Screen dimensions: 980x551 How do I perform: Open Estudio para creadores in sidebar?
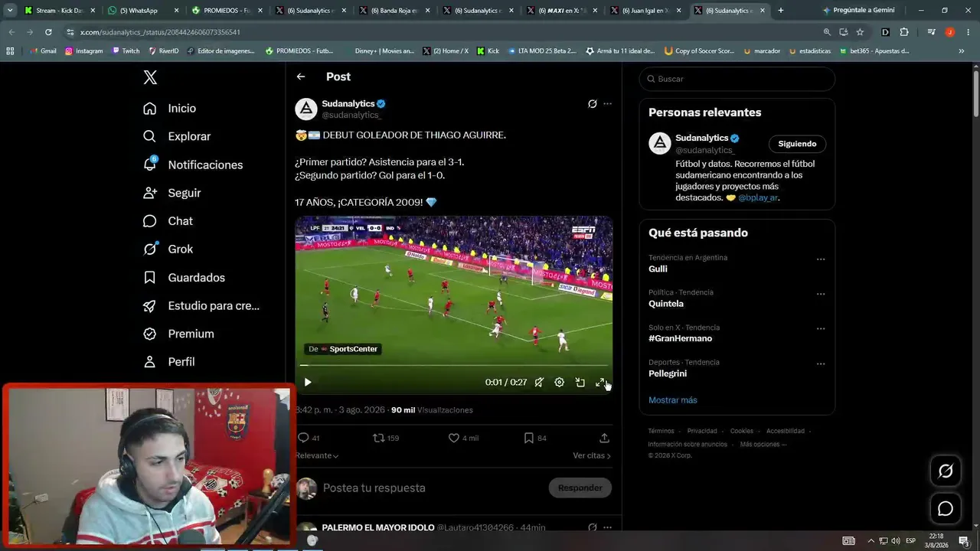(x=201, y=305)
